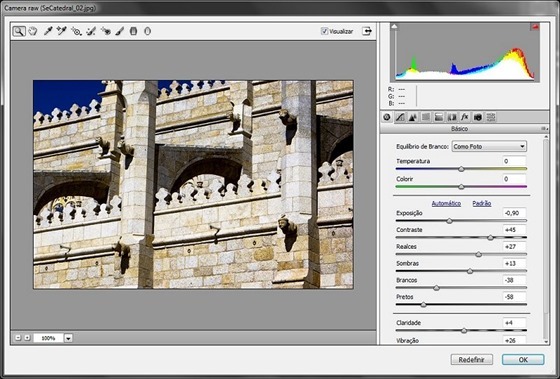Select the Zoom tool
Image resolution: width=560 pixels, height=379 pixels.
pyautogui.click(x=19, y=31)
